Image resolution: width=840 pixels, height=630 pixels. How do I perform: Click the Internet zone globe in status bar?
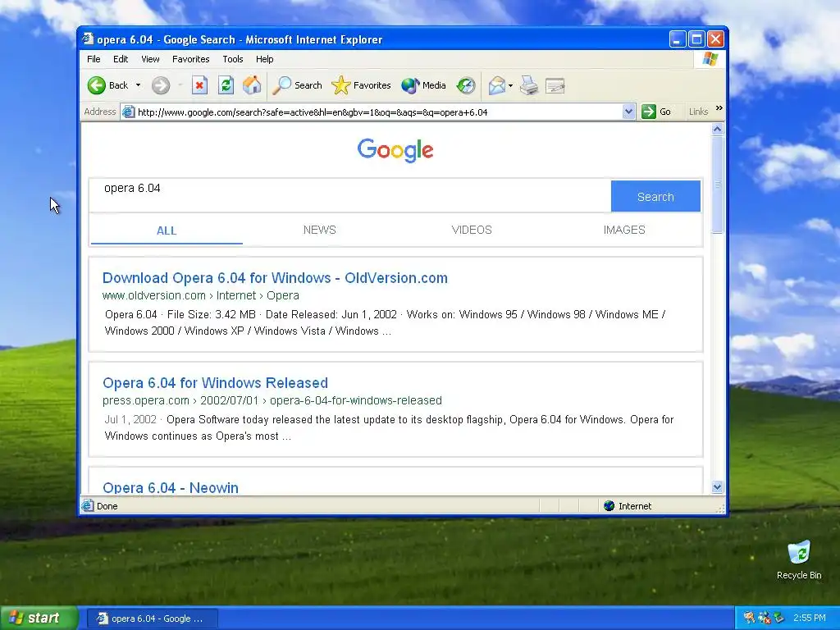609,505
